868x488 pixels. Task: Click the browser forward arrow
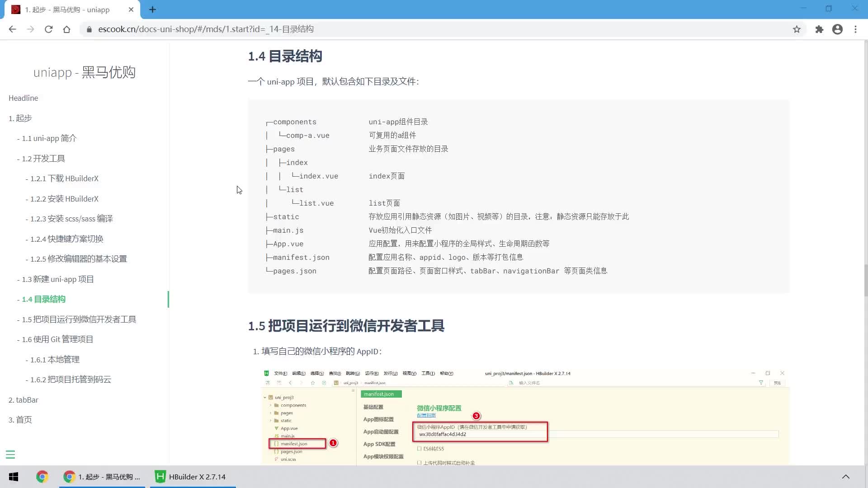coord(31,29)
